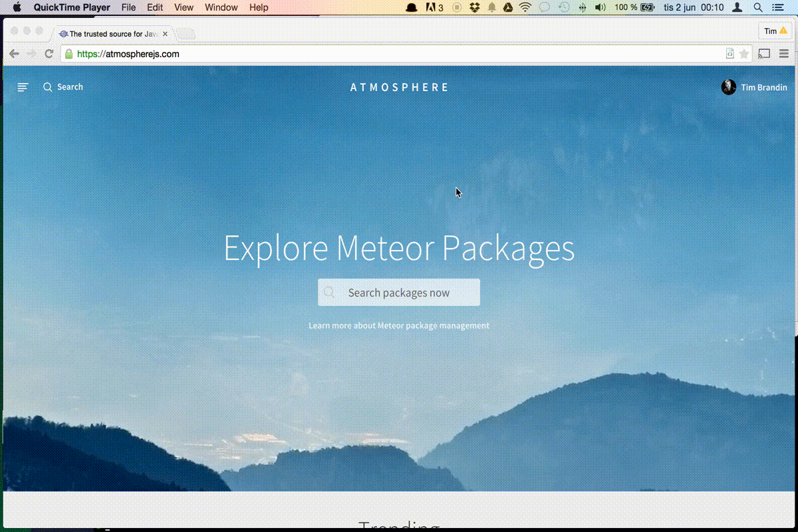Click the bowler hat menu bar icon
This screenshot has width=798, height=532.
[412, 7]
